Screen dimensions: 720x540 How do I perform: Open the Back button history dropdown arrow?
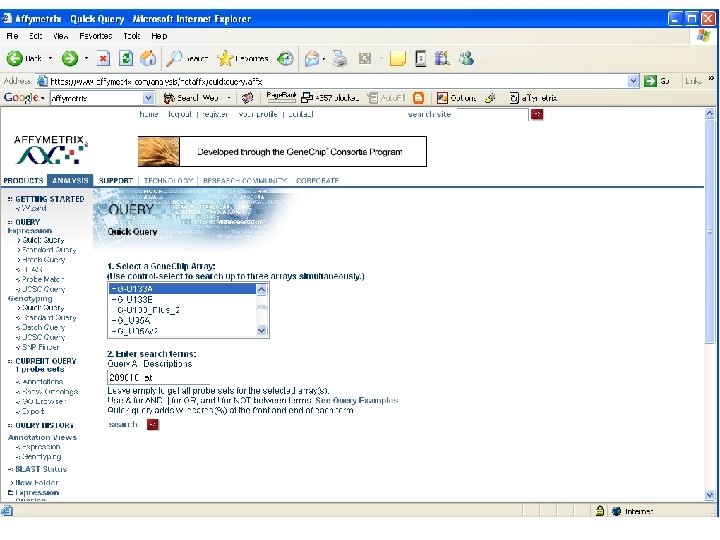point(51,58)
